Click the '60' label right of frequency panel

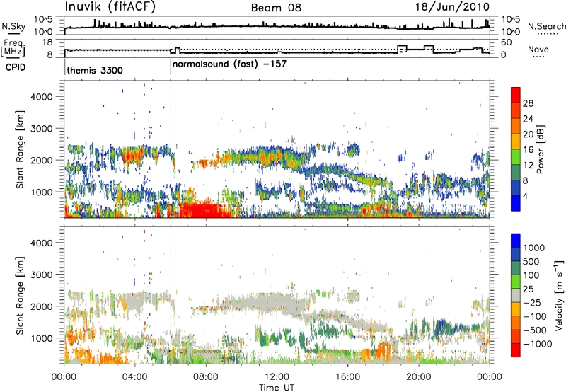coord(507,42)
